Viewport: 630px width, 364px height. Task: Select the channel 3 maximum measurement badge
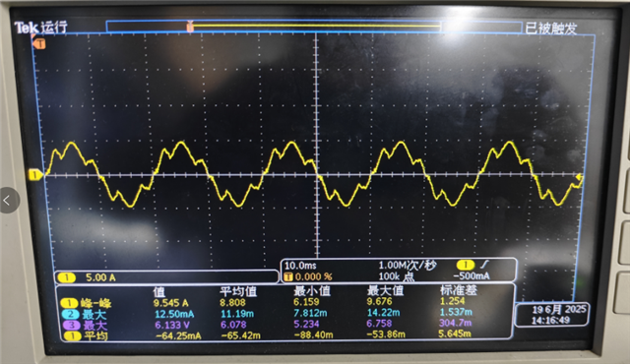coord(72,325)
